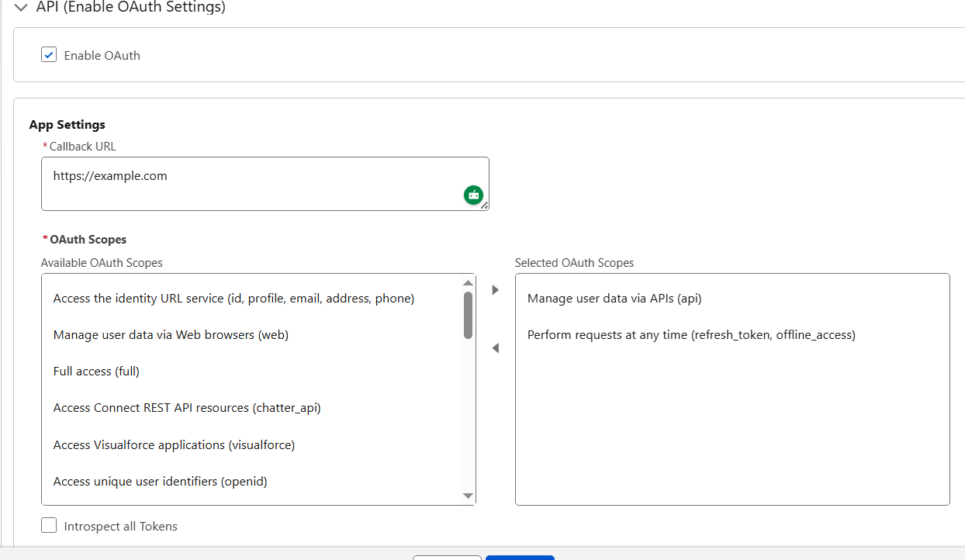The image size is (965, 560).
Task: Uncheck the Enable OAuth checkbox
Action: coord(49,55)
